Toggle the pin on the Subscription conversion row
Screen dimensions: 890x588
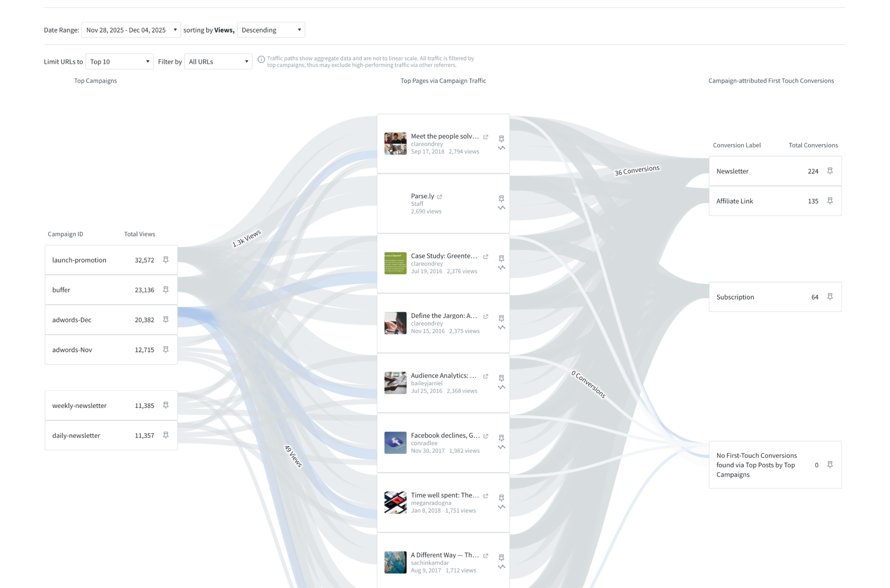830,296
